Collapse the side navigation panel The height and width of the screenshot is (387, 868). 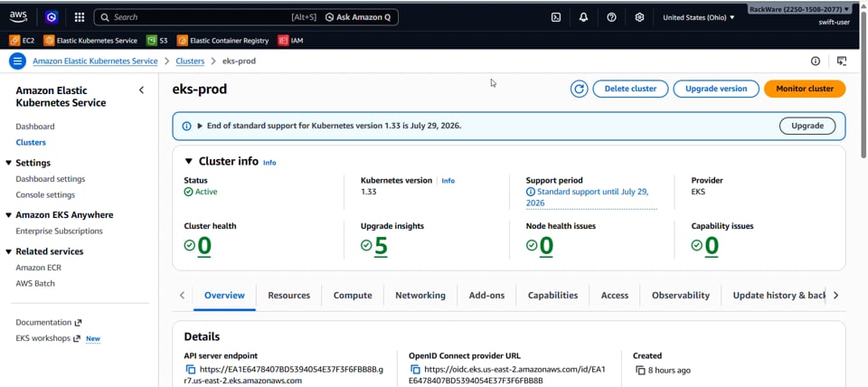point(141,90)
